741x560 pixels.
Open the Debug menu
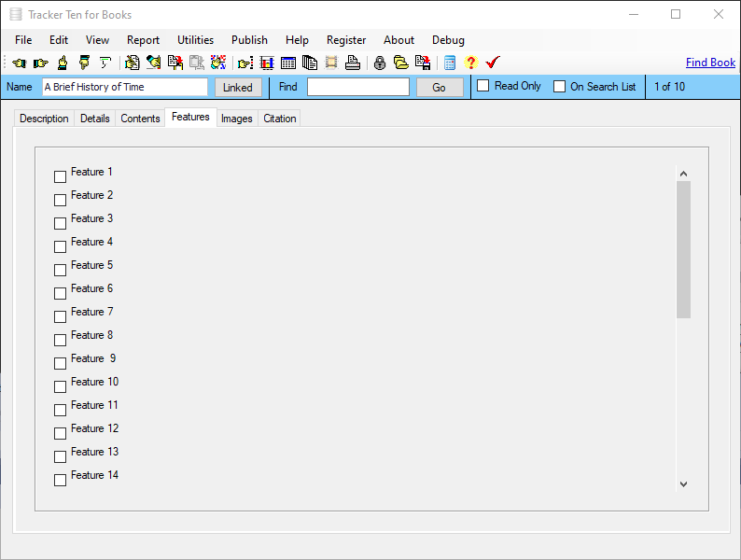pyautogui.click(x=448, y=40)
